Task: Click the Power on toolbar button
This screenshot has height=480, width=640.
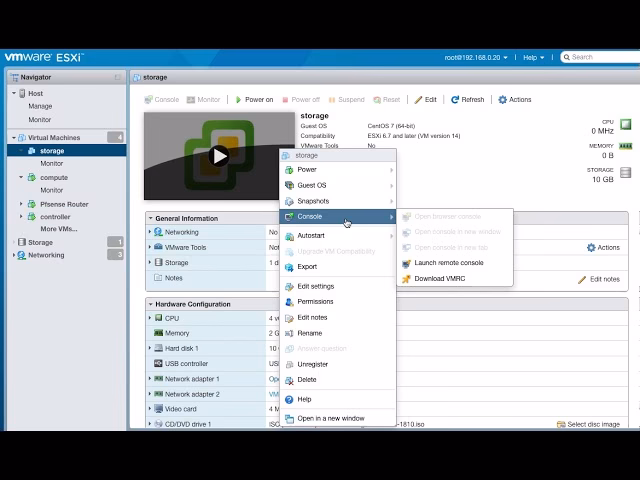Action: point(253,100)
